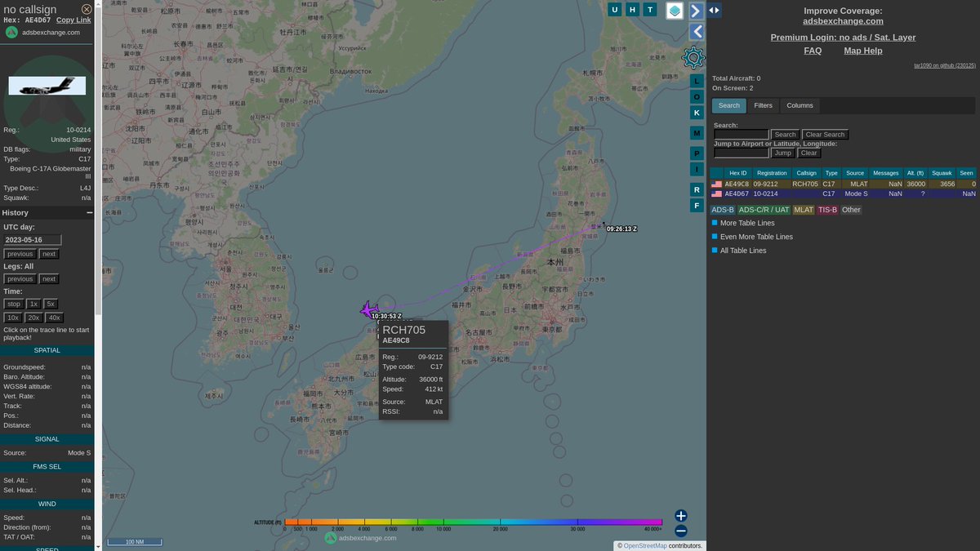
Task: Toggle the L map option
Action: (697, 81)
